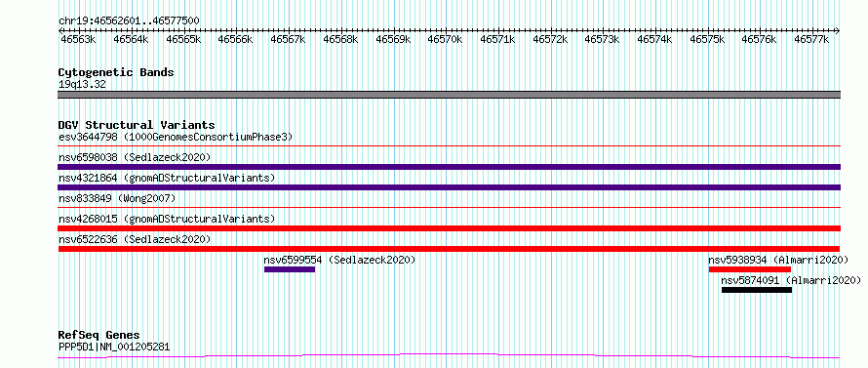The width and height of the screenshot is (868, 368).
Task: Click the pink PPP5D1 gene transcript line
Action: point(449,355)
